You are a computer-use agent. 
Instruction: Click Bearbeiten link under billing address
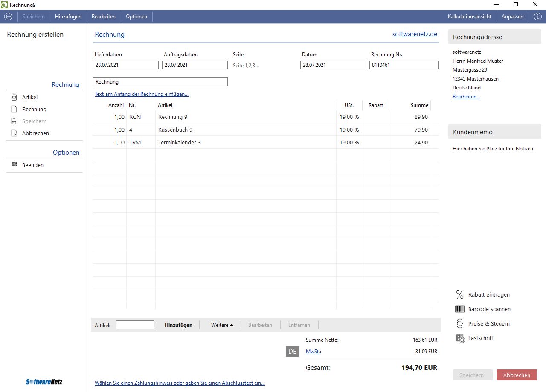tap(466, 97)
